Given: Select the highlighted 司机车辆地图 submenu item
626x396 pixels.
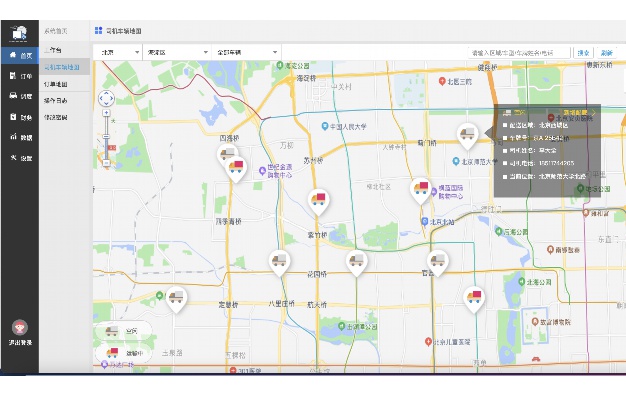Looking at the screenshot, I should coord(64,67).
